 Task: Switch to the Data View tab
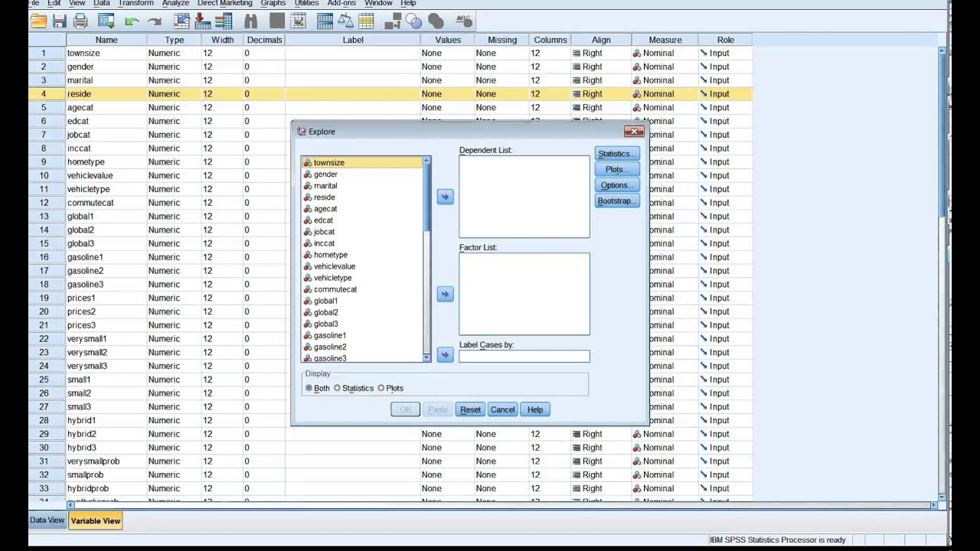tap(47, 520)
